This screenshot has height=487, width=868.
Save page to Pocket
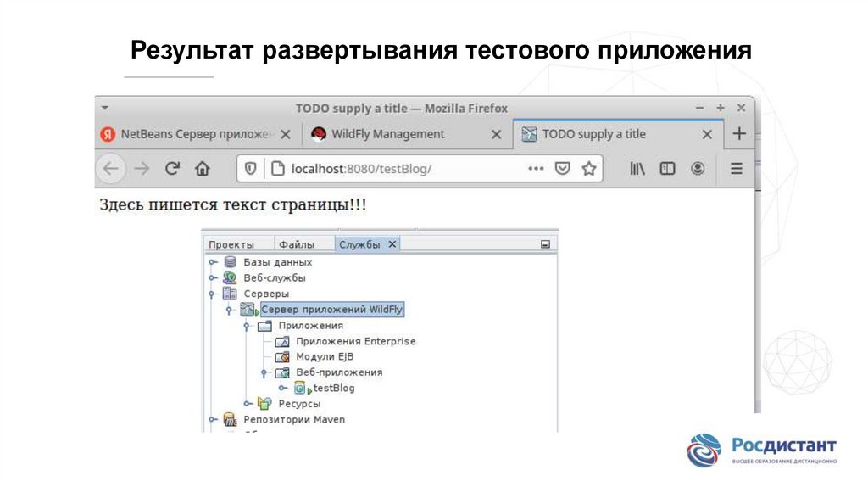[x=563, y=169]
